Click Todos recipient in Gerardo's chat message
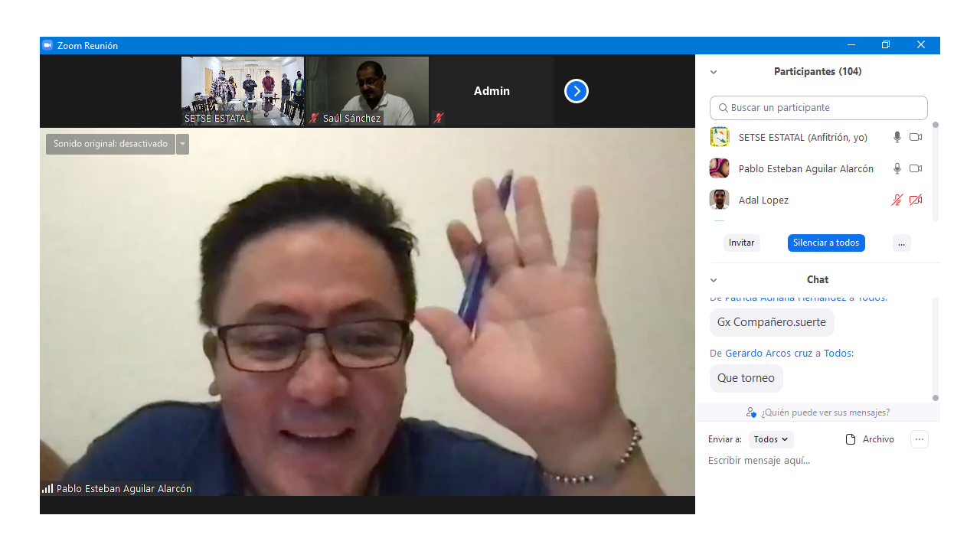This screenshot has height=551, width=980. pos(838,353)
